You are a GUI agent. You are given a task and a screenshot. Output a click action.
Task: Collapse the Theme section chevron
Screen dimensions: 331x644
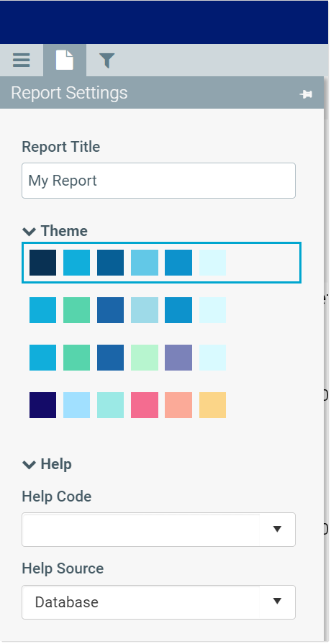(30, 231)
